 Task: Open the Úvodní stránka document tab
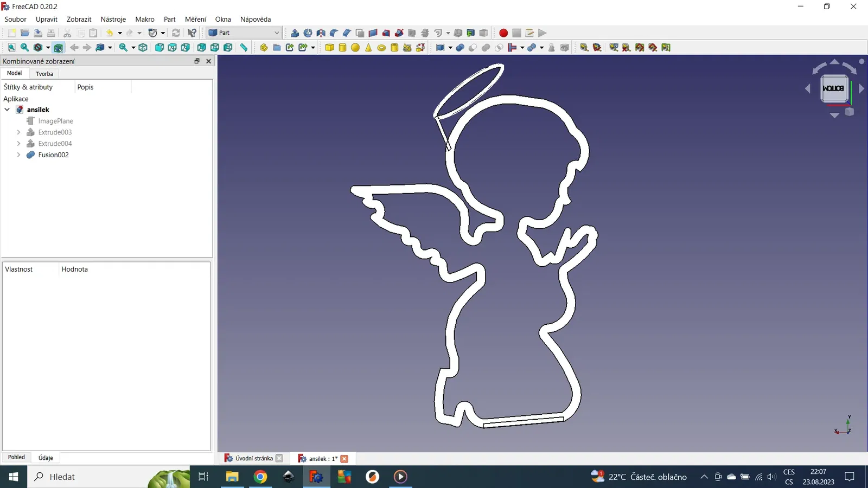(x=253, y=459)
